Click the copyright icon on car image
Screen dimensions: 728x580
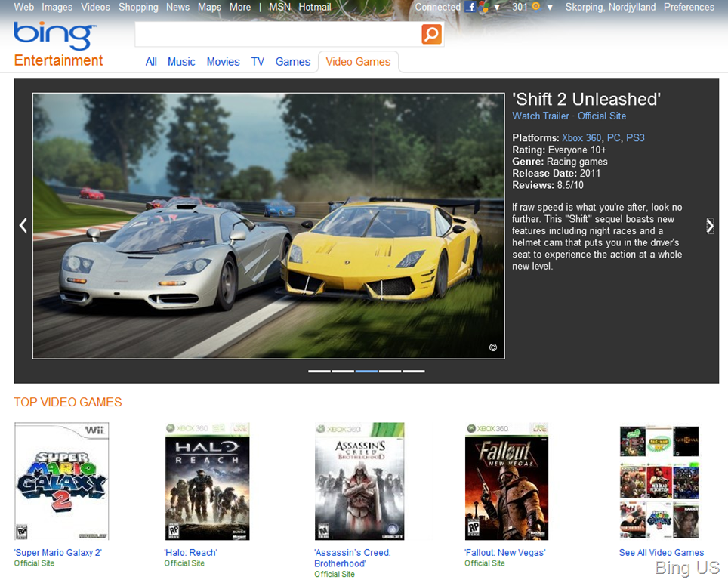(493, 347)
